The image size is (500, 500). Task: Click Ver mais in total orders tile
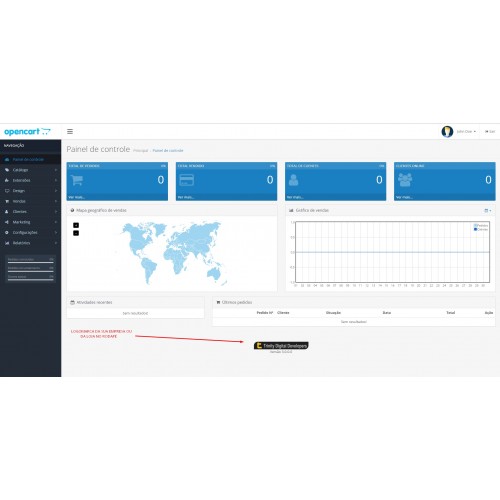pos(76,197)
